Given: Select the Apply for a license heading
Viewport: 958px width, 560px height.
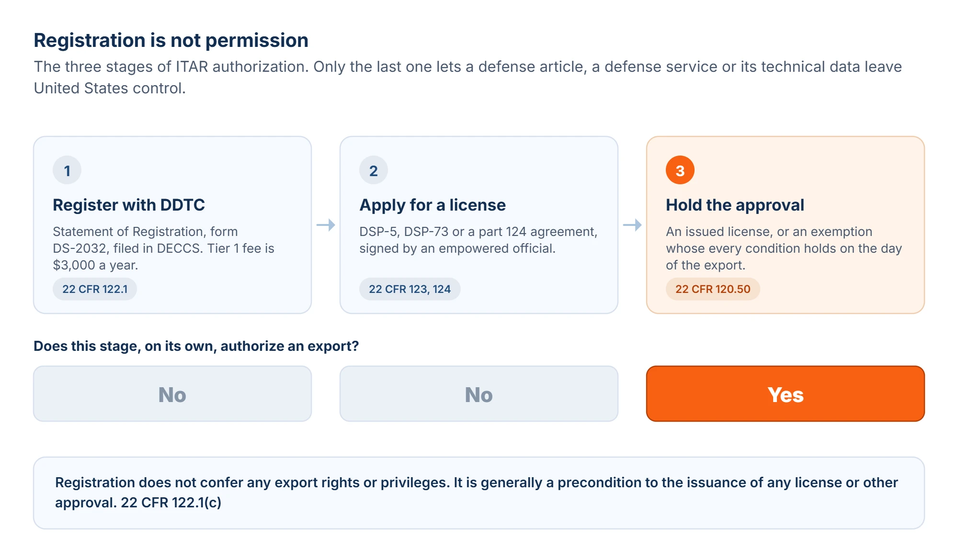Looking at the screenshot, I should tap(433, 205).
